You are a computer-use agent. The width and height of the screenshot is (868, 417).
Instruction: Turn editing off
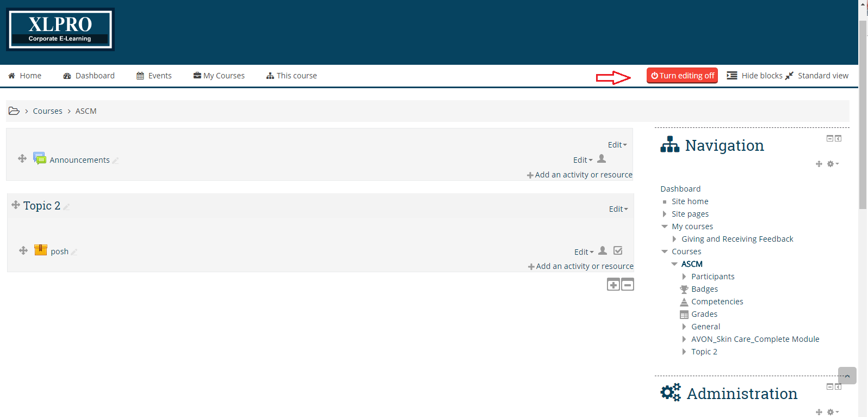click(682, 76)
